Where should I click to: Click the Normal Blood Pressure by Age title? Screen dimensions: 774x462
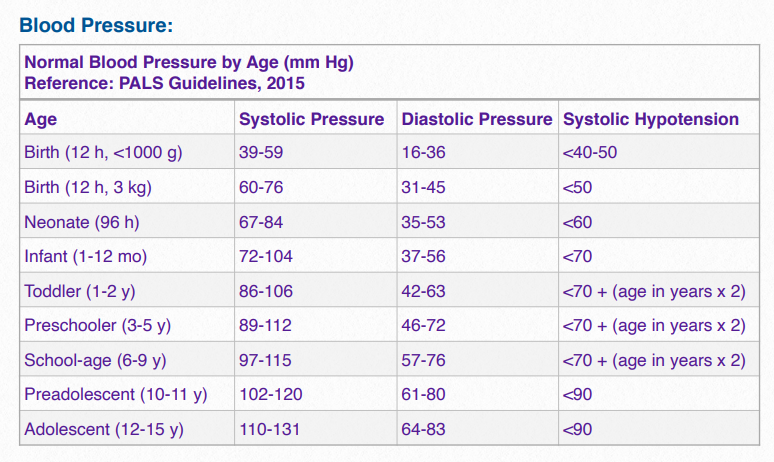click(189, 63)
